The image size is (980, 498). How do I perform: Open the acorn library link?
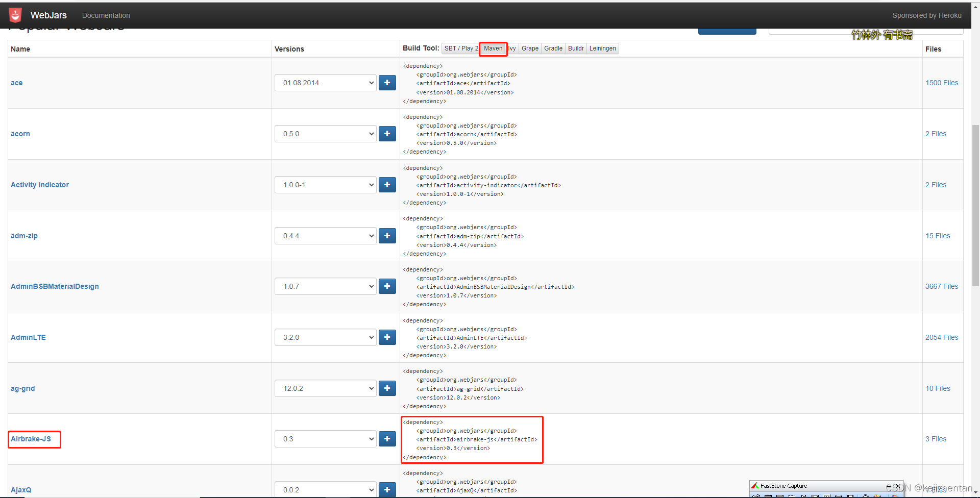[x=20, y=134]
